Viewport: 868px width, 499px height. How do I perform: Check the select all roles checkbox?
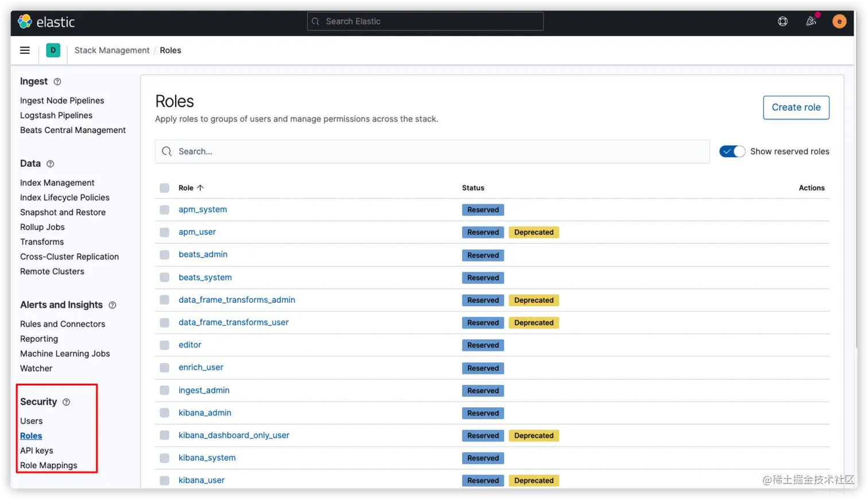click(165, 188)
